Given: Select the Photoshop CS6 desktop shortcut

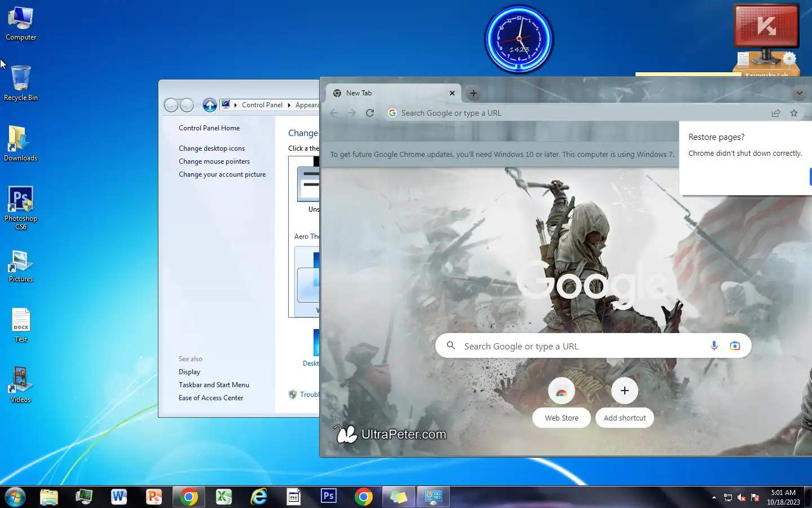Looking at the screenshot, I should pyautogui.click(x=21, y=207).
